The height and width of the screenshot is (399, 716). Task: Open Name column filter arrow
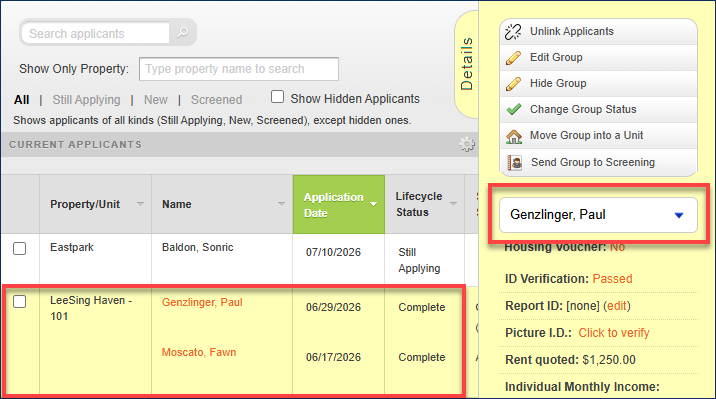(x=281, y=204)
